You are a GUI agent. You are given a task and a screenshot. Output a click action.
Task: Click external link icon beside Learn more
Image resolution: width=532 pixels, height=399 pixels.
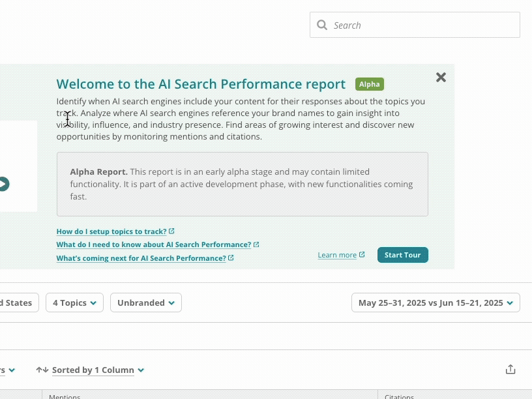(362, 254)
